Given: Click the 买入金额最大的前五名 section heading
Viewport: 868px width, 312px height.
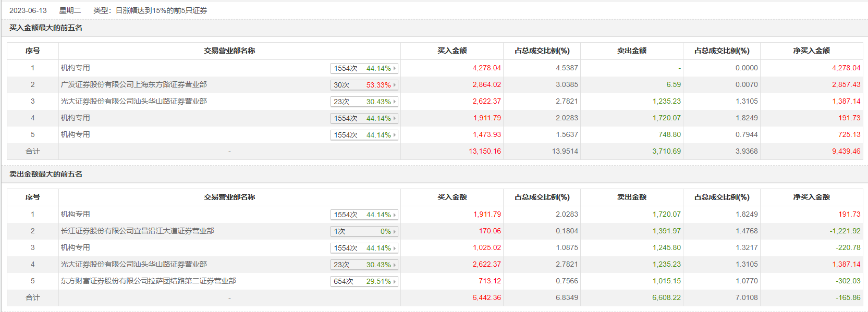Looking at the screenshot, I should point(46,28).
